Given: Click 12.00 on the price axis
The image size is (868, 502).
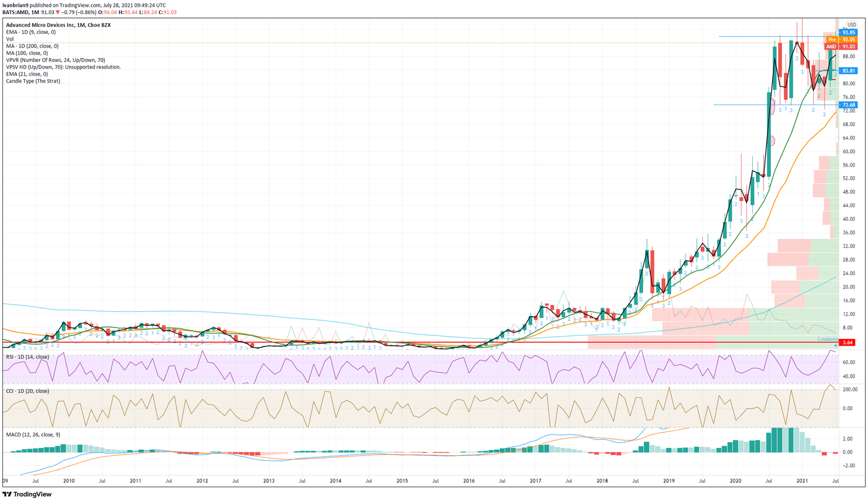Looking at the screenshot, I should tap(849, 314).
